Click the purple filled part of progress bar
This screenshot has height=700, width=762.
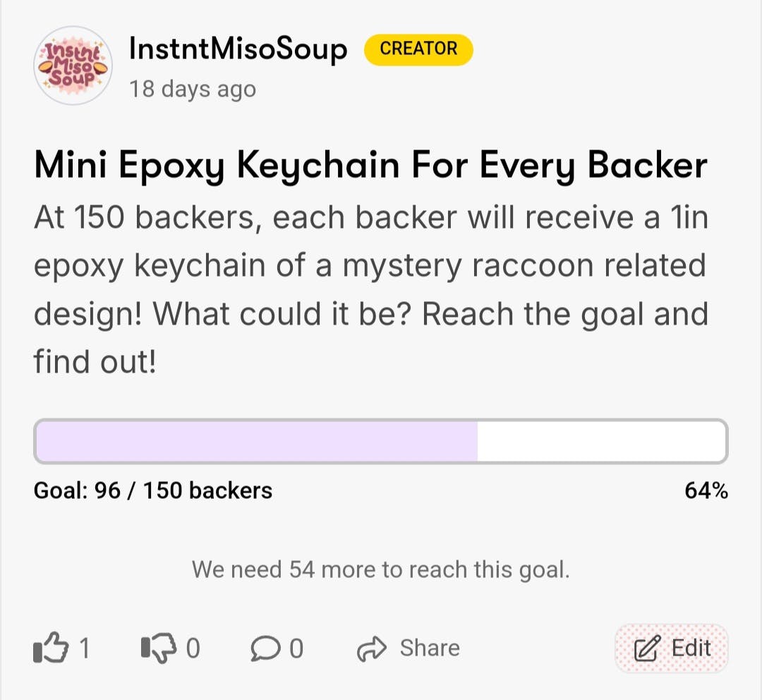tap(257, 442)
